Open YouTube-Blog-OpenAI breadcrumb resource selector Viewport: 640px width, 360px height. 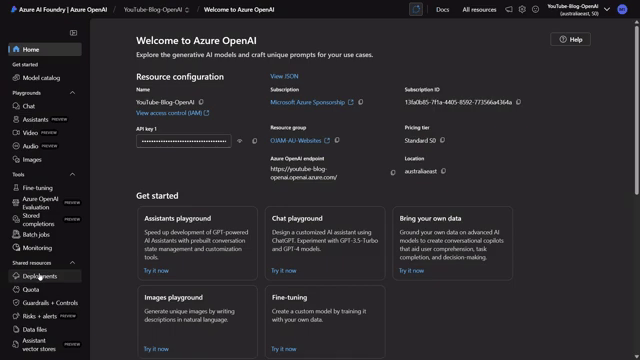click(x=156, y=9)
